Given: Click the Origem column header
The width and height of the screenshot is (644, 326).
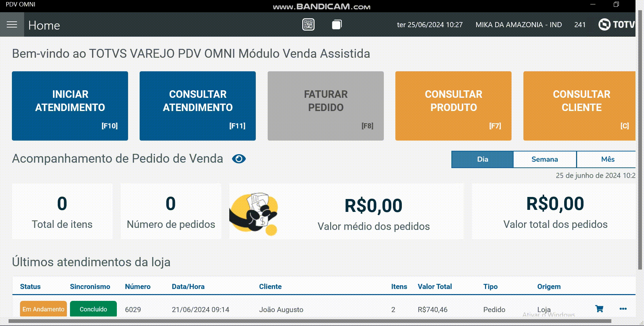Looking at the screenshot, I should (x=549, y=287).
